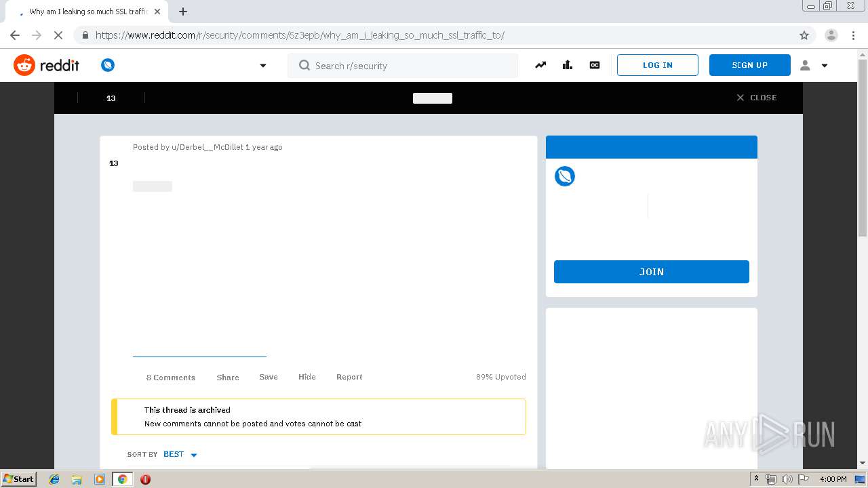Click the '89% Upvoted' text
The width and height of the screenshot is (868, 488).
pos(501,377)
